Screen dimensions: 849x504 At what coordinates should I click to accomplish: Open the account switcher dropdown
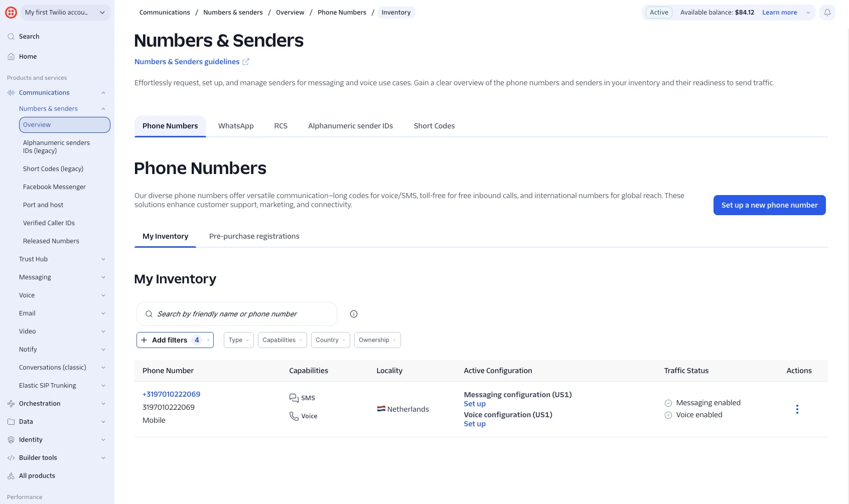[x=65, y=13]
